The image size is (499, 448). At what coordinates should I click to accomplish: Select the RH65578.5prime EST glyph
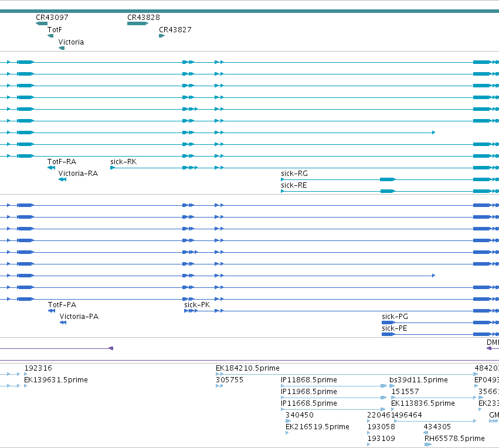pyautogui.click(x=428, y=445)
